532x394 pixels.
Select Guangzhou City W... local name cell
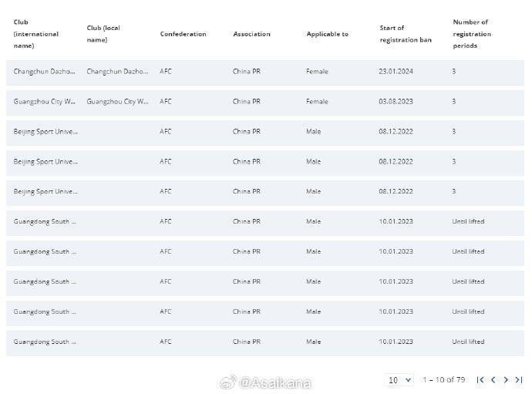click(117, 102)
